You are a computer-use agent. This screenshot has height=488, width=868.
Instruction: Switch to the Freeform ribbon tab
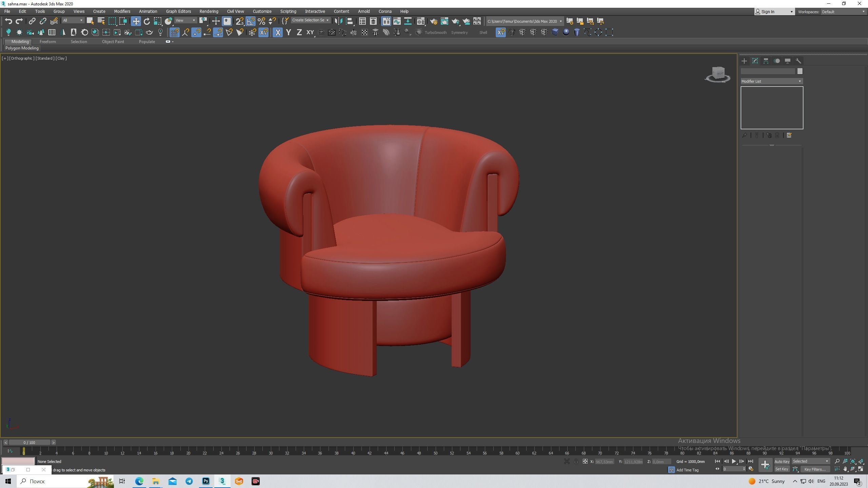coord(47,42)
